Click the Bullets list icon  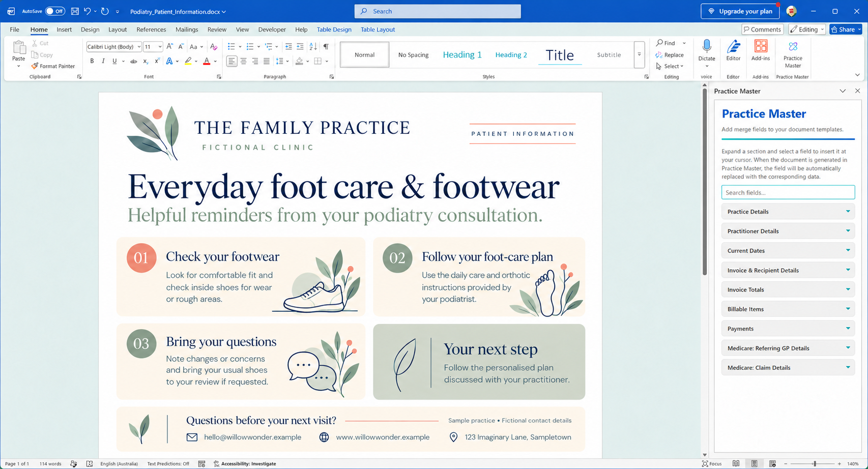[x=231, y=46]
